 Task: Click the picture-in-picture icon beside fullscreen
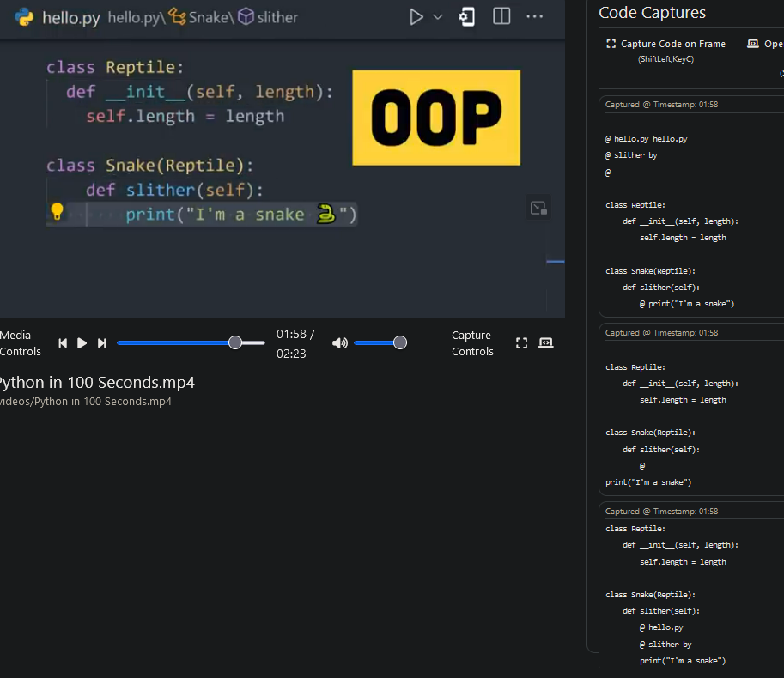click(x=546, y=342)
